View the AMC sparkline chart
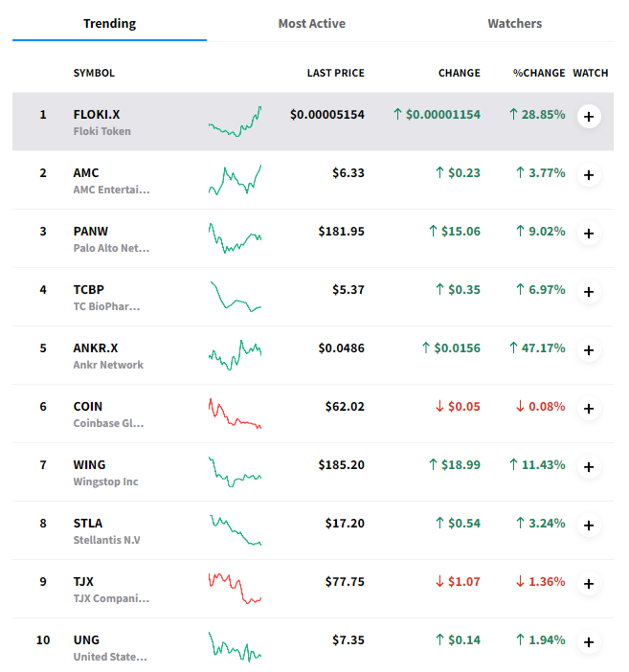 point(235,180)
